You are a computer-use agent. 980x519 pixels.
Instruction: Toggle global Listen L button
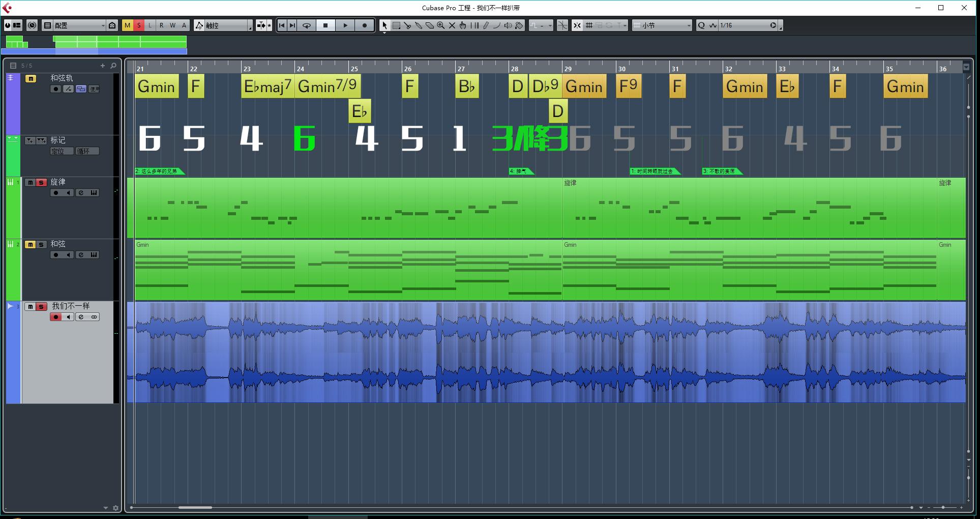tap(150, 25)
